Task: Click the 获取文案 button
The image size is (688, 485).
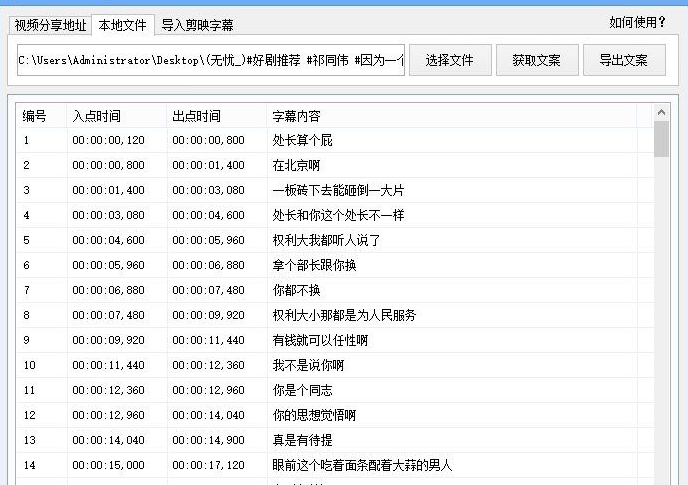Action: 537,60
